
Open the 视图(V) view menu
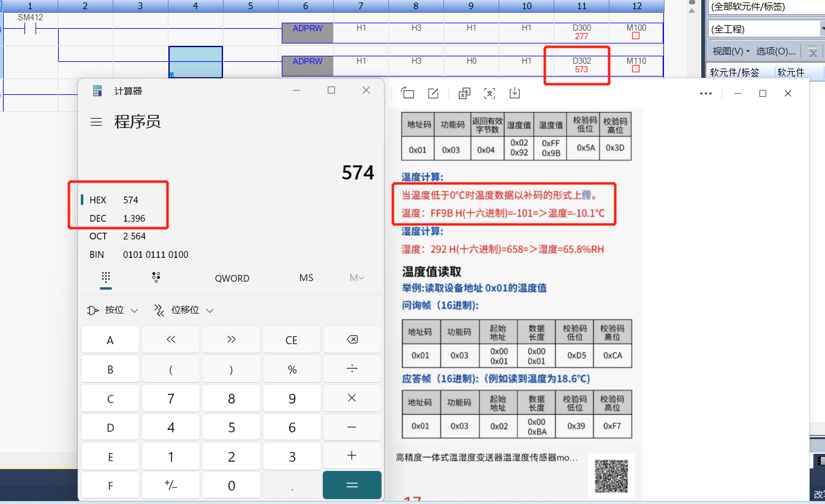tap(730, 51)
